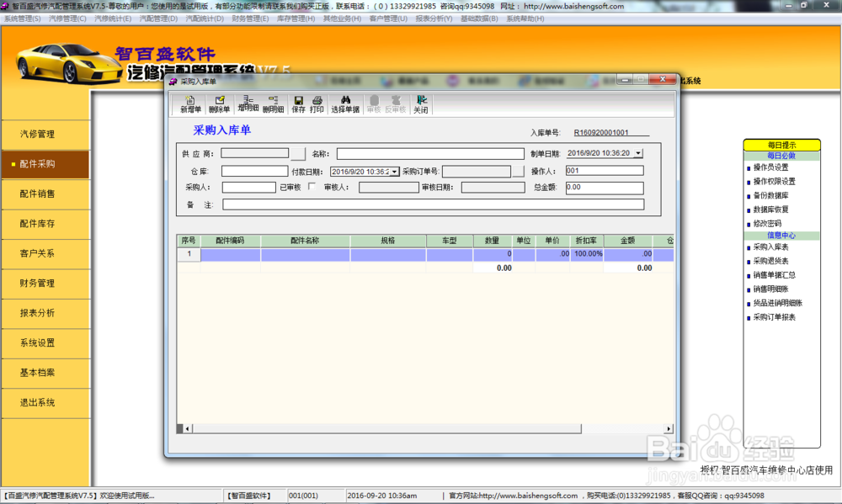Open 销售明细账 link in right panel
The width and height of the screenshot is (842, 504).
point(770,289)
